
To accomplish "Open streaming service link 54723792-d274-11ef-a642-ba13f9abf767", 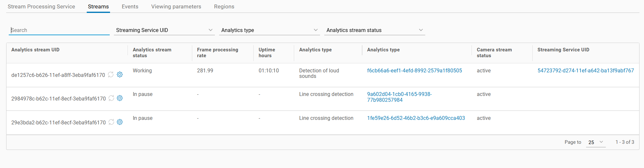I will click(585, 70).
